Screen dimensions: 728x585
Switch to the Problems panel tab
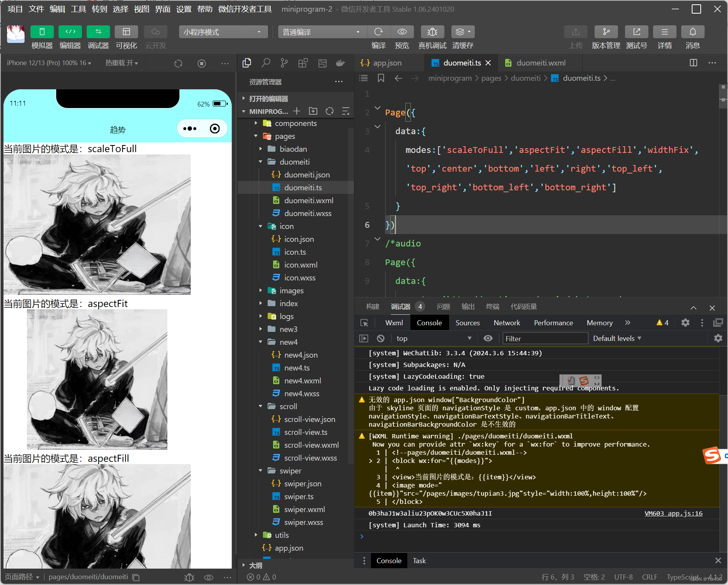(x=443, y=307)
